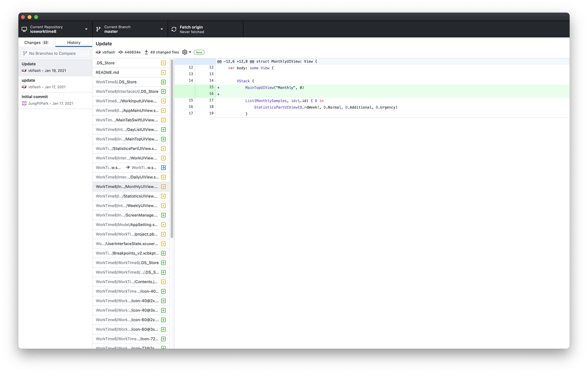Click the computer icon in Current Repository
Image resolution: width=588 pixels, height=373 pixels.
pos(24,29)
